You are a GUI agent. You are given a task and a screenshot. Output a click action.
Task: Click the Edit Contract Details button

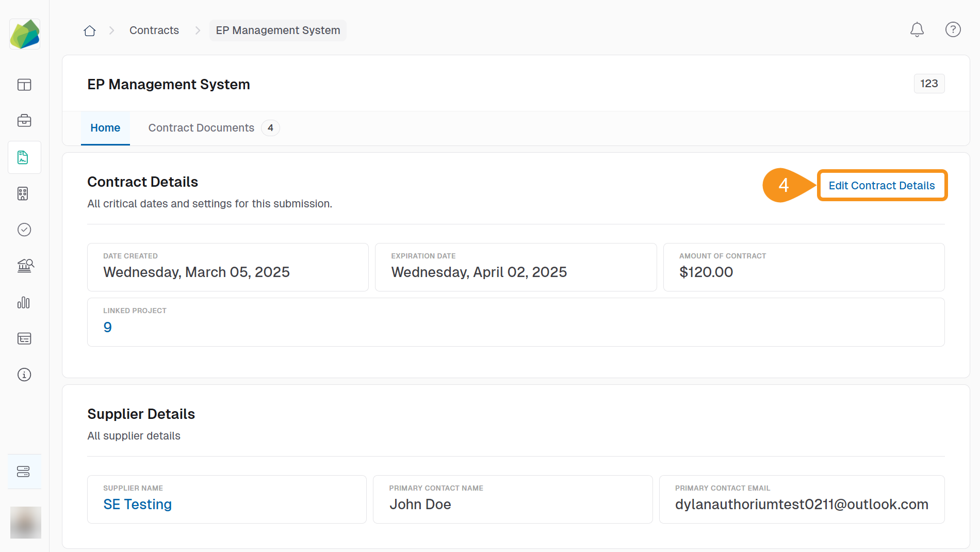click(881, 186)
